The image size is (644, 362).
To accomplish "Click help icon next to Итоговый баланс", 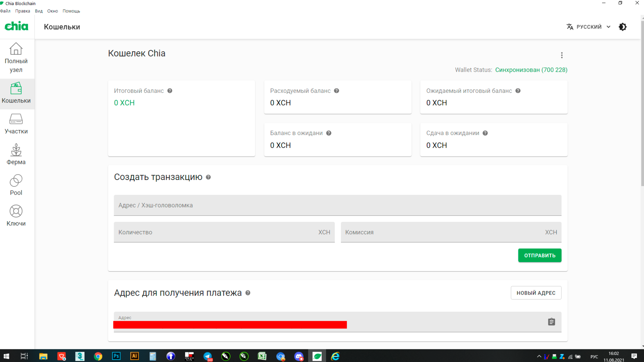I will point(170,91).
